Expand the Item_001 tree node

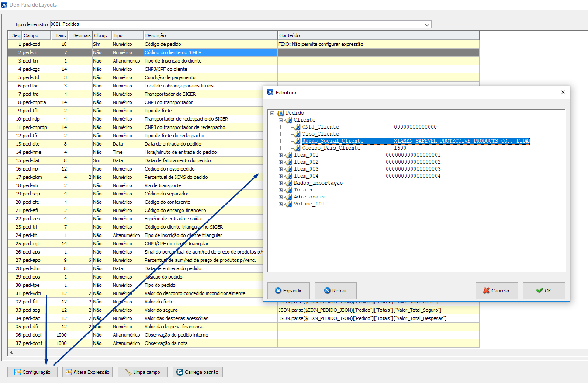tap(281, 155)
